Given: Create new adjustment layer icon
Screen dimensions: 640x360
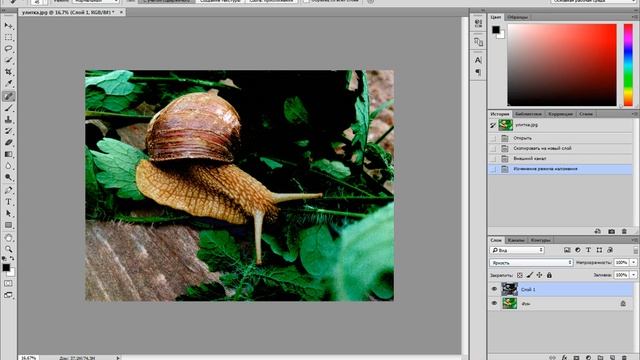Looking at the screenshot, I should pyautogui.click(x=588, y=357).
